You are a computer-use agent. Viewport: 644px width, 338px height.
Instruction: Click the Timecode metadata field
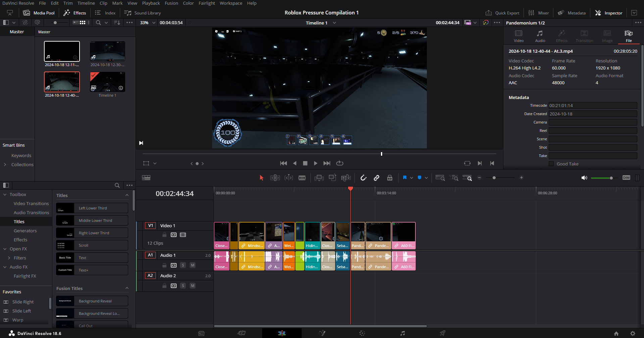(593, 105)
